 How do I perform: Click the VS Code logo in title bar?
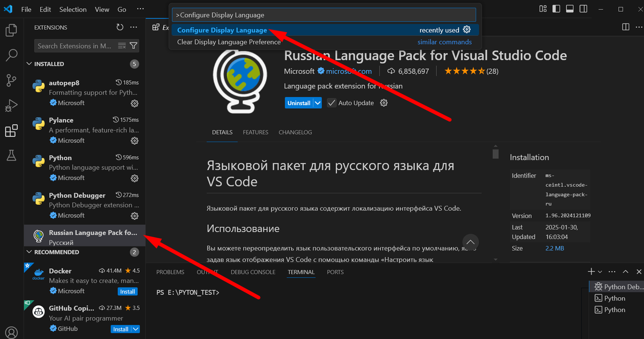8,9
